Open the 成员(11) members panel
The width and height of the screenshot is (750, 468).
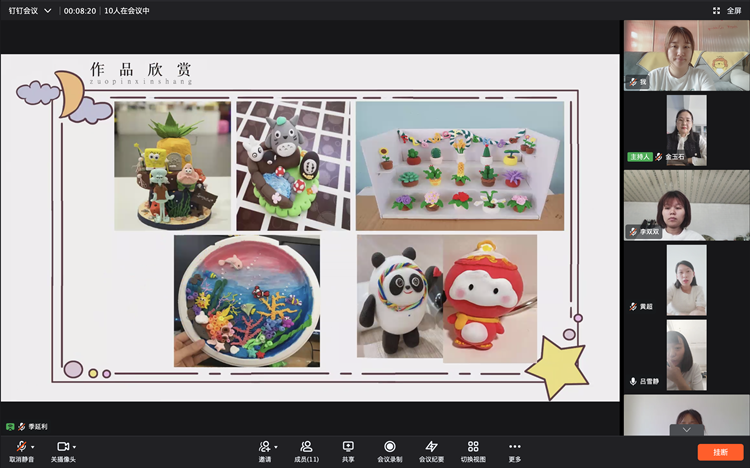pyautogui.click(x=306, y=451)
